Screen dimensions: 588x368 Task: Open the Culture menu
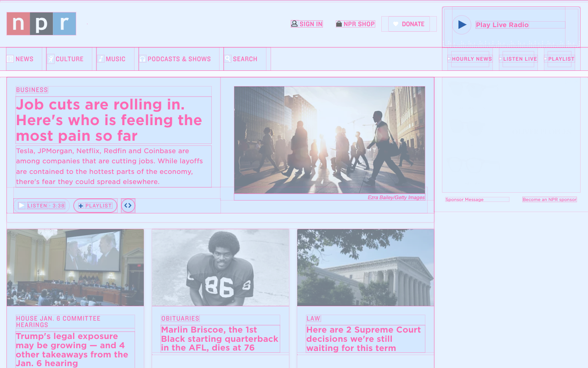point(69,59)
